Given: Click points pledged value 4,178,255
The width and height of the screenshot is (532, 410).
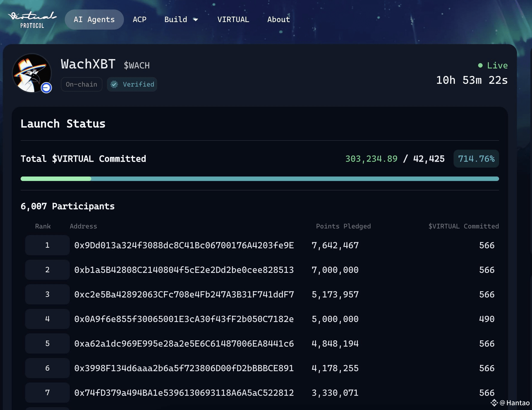Looking at the screenshot, I should (335, 368).
